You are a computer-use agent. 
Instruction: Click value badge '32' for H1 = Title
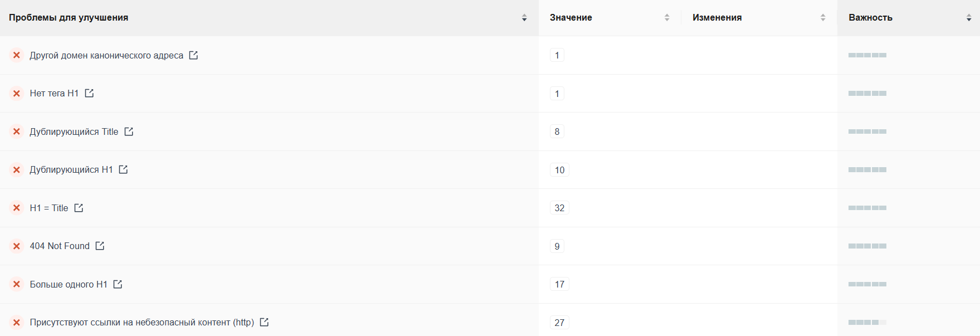pyautogui.click(x=559, y=208)
